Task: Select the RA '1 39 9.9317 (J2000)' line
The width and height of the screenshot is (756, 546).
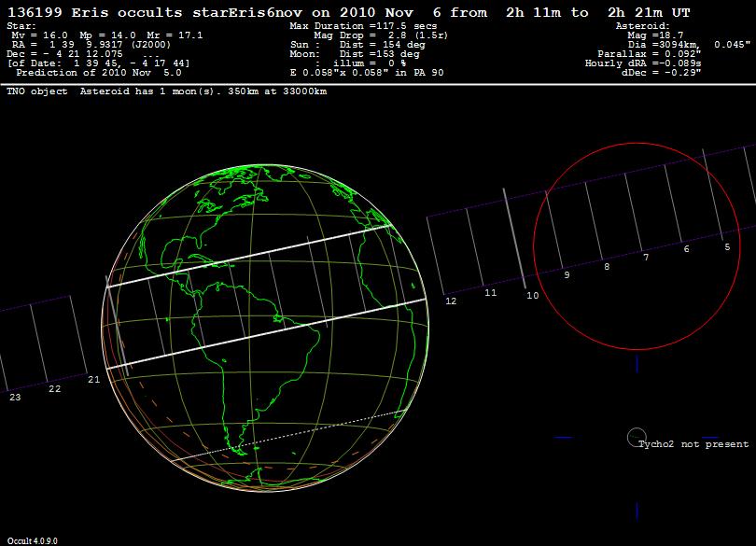Action: [91, 45]
